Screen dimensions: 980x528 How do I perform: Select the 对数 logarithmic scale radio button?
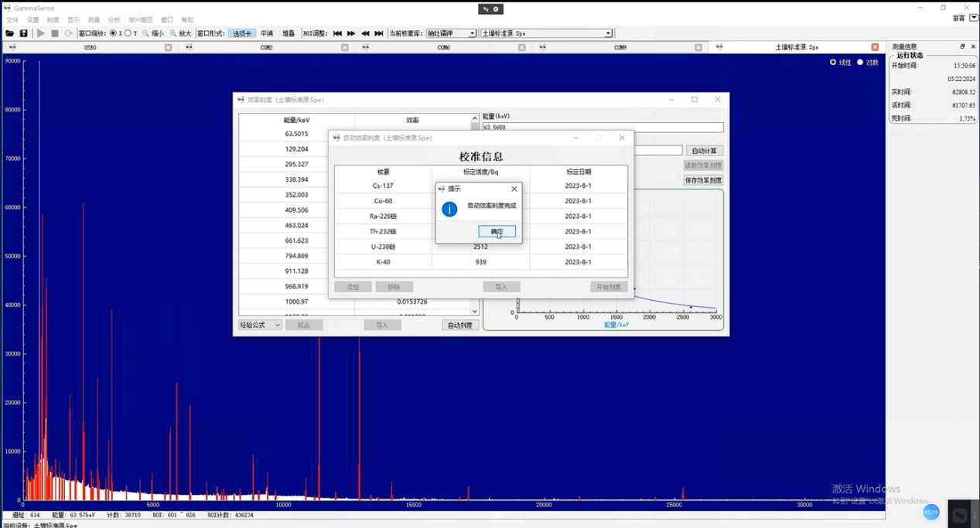coord(860,62)
